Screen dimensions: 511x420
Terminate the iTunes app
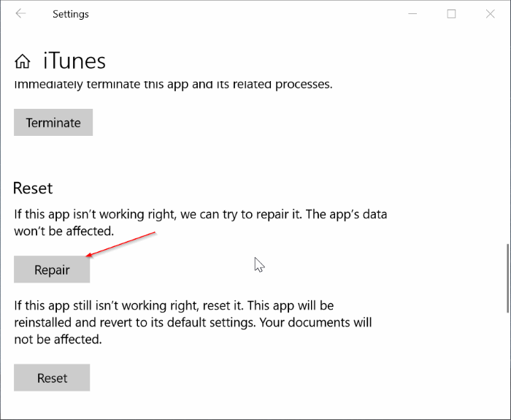coord(53,122)
